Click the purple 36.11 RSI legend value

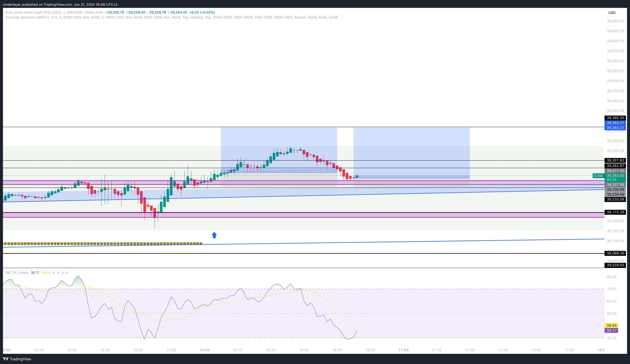pyautogui.click(x=35, y=272)
